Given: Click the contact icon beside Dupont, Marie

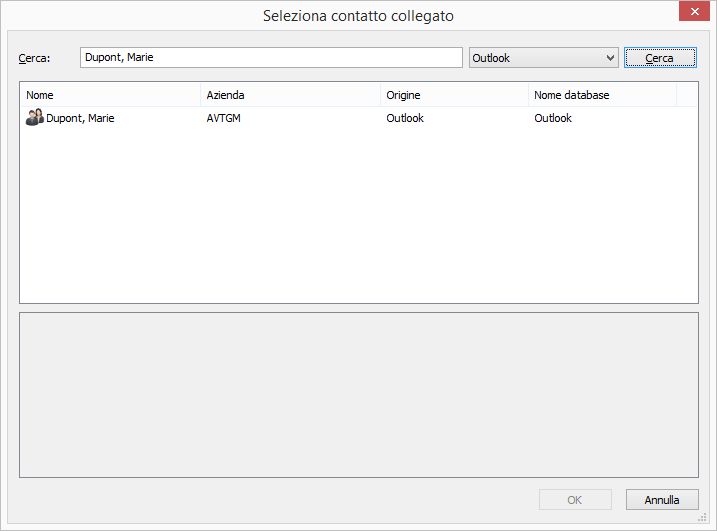Looking at the screenshot, I should pos(34,118).
